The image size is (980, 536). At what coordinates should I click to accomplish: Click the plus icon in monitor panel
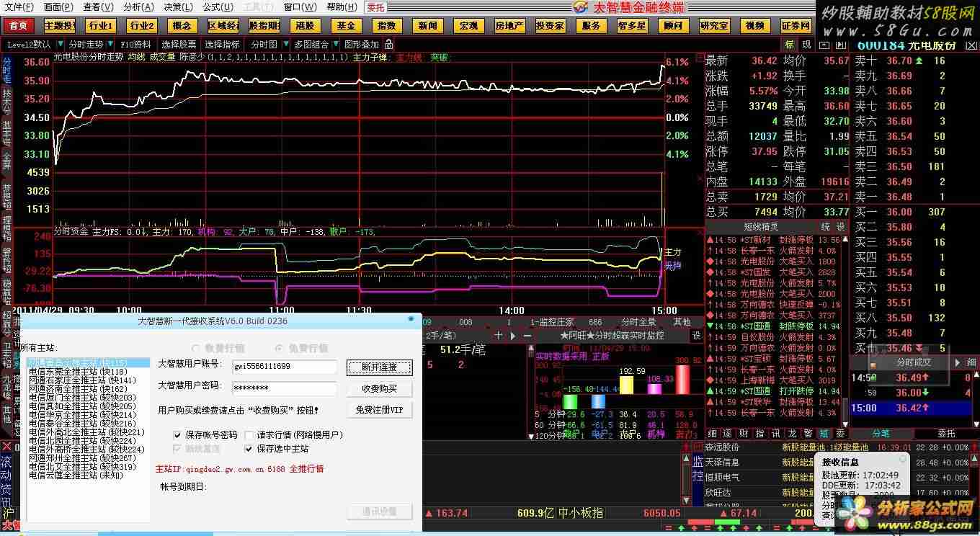tap(498, 336)
